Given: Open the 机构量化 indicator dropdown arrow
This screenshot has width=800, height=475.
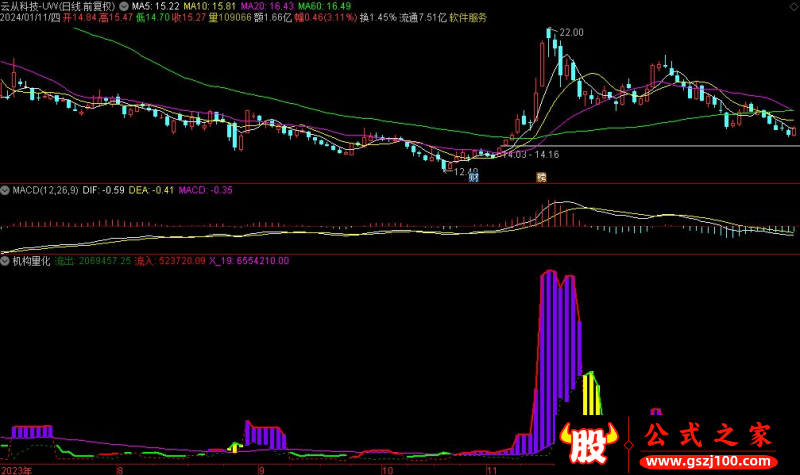Looking at the screenshot, I should click(x=5, y=261).
